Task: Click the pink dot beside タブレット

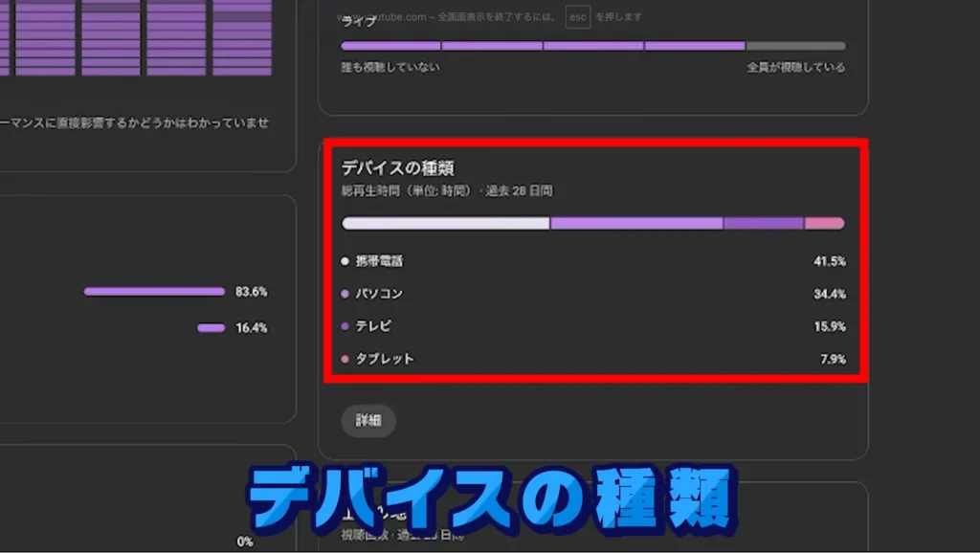Action: click(345, 359)
